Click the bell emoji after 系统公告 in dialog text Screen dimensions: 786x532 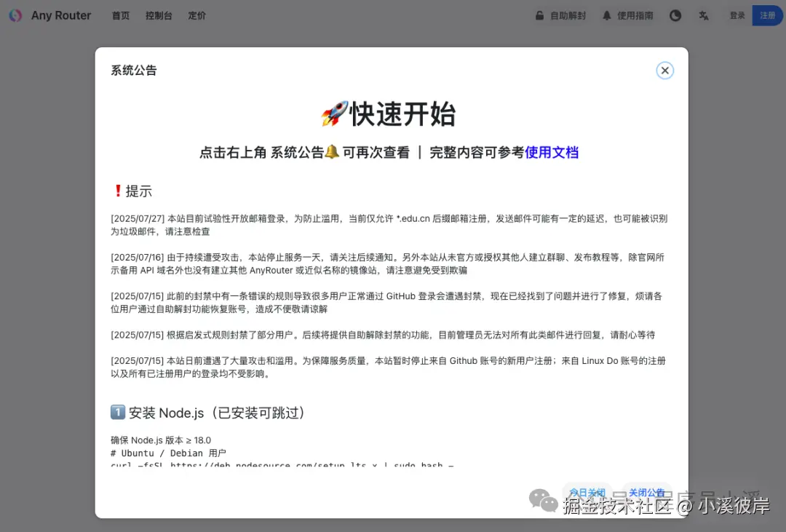click(330, 153)
